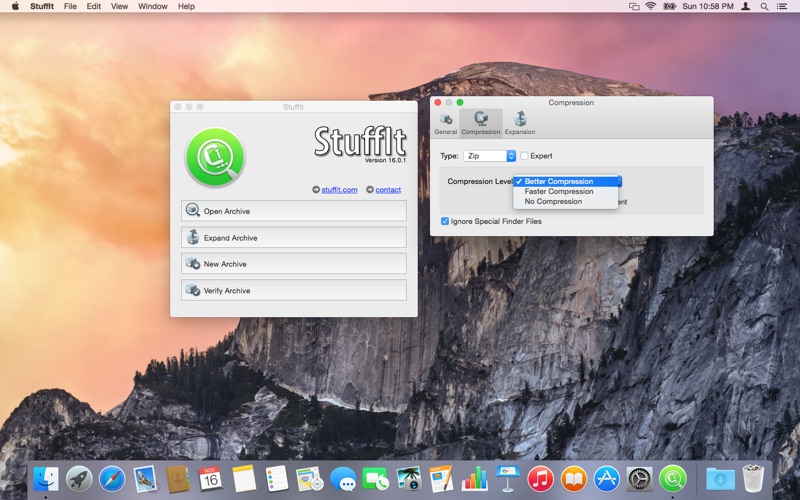Open App Store icon in dock
The image size is (800, 500).
coord(607,479)
